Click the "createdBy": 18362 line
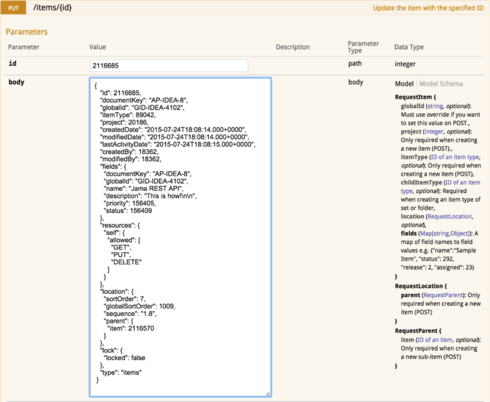The image size is (490, 402). coord(129,152)
